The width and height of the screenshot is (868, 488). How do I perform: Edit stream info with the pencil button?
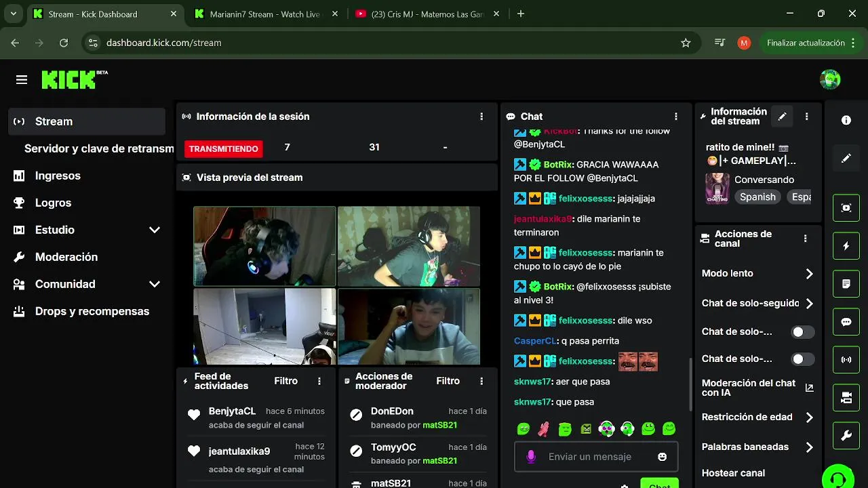click(782, 117)
